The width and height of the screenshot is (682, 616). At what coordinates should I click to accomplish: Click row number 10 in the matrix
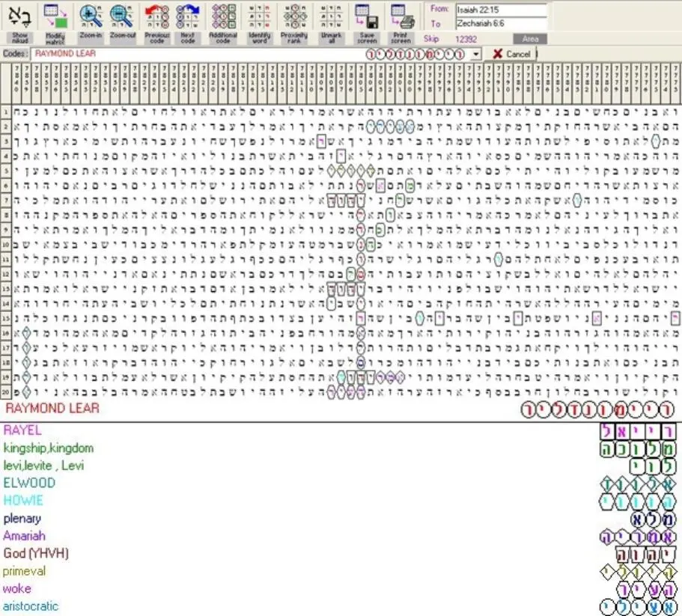coord(6,244)
